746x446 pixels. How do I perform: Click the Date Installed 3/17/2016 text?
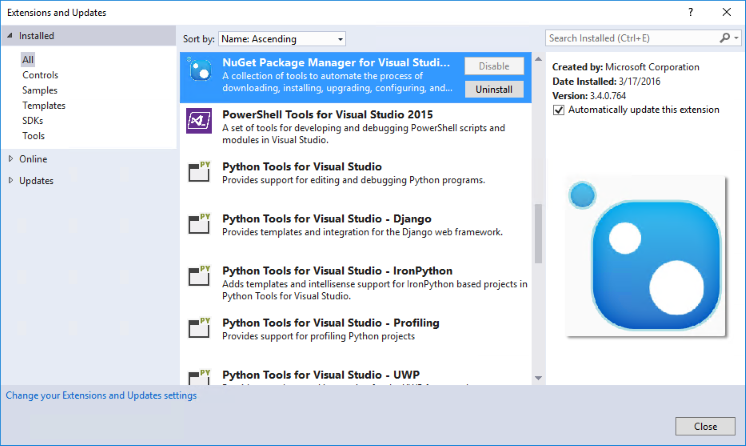click(x=606, y=81)
